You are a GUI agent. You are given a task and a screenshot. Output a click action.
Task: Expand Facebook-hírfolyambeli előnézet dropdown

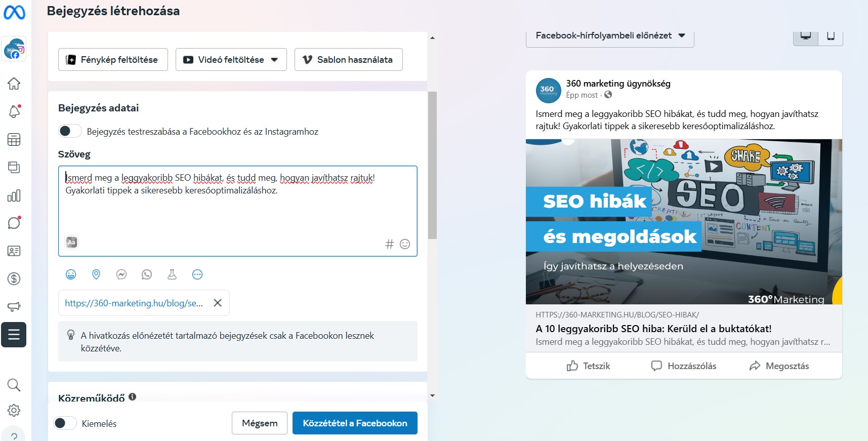pos(610,36)
